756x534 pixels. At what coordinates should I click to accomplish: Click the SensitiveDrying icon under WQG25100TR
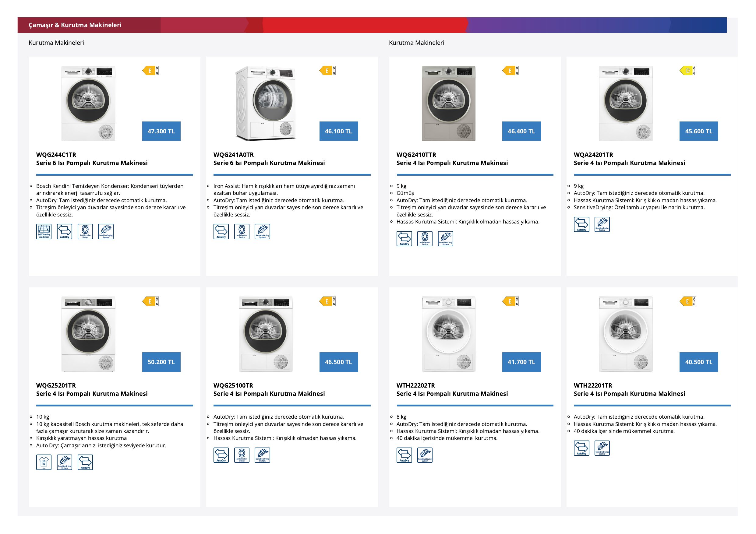pos(263,455)
